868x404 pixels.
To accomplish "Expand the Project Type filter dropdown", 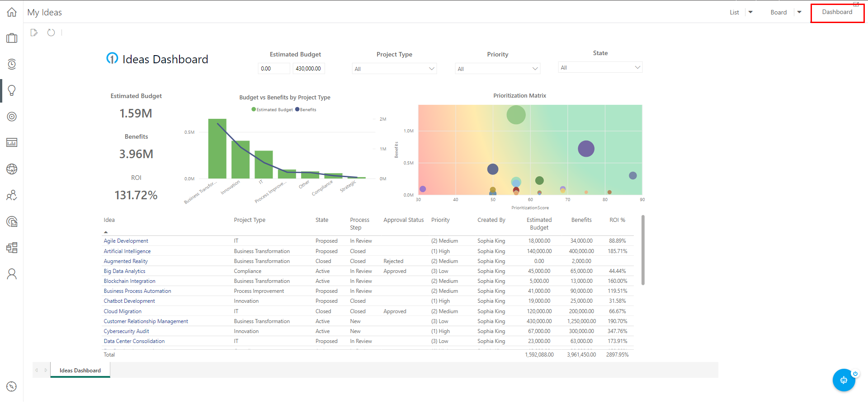I will 394,69.
